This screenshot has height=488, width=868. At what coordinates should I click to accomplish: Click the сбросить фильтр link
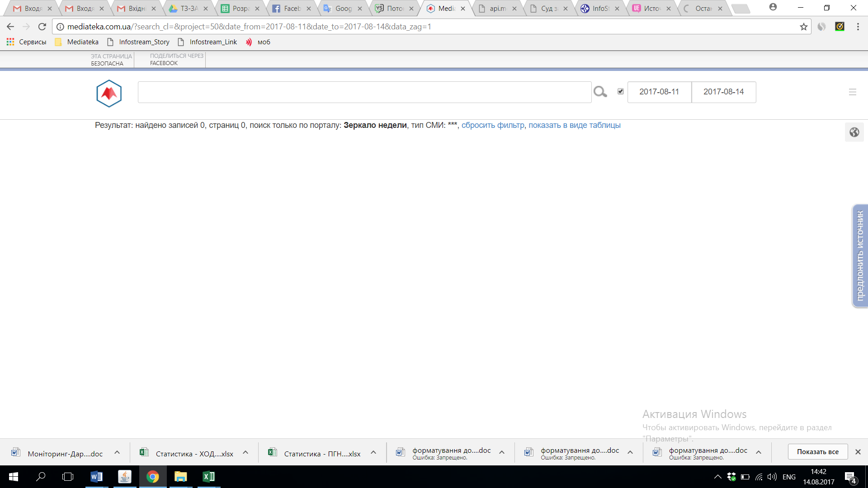(493, 125)
